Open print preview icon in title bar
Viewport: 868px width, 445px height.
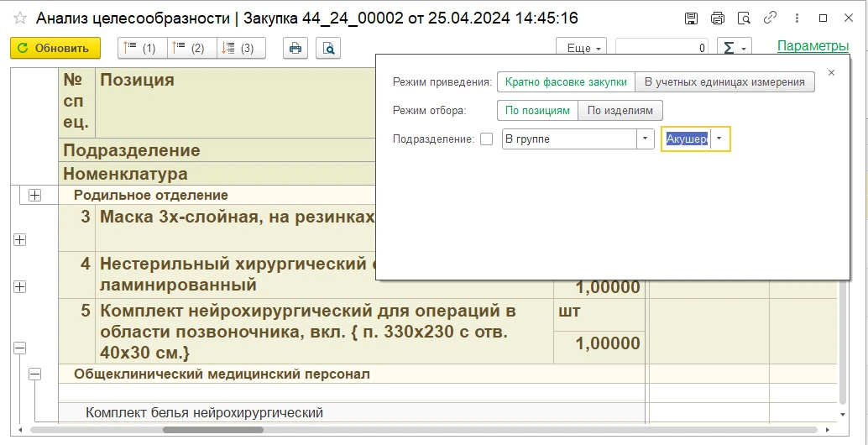744,18
